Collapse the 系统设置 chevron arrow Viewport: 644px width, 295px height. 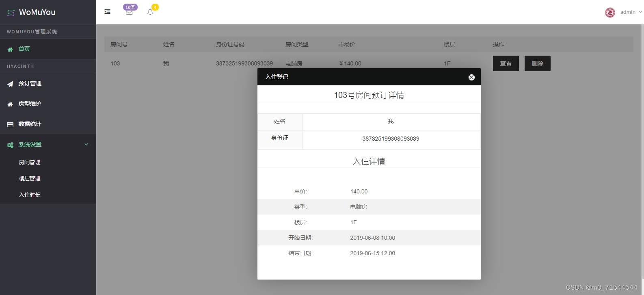pyautogui.click(x=86, y=144)
